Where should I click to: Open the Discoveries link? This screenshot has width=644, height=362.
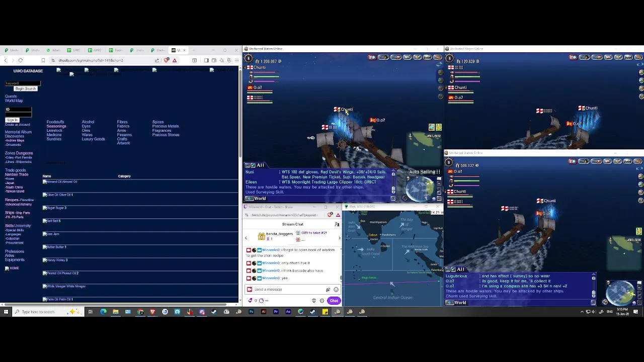pyautogui.click(x=15, y=136)
